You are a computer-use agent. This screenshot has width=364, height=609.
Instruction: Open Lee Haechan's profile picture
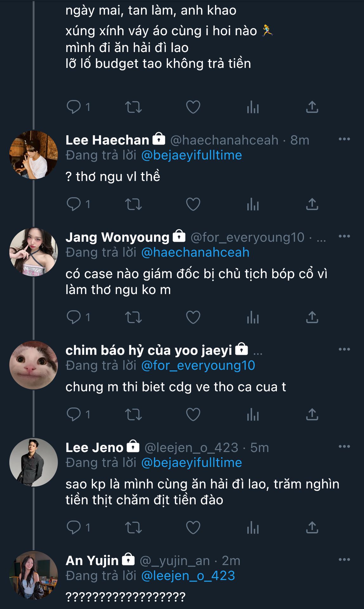[x=34, y=155]
